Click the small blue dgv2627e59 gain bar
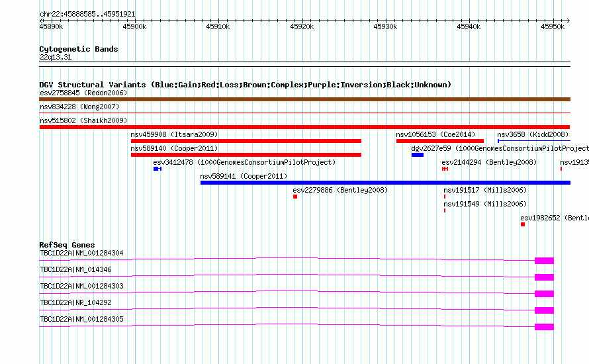The height and width of the screenshot is (364, 589). click(x=418, y=155)
